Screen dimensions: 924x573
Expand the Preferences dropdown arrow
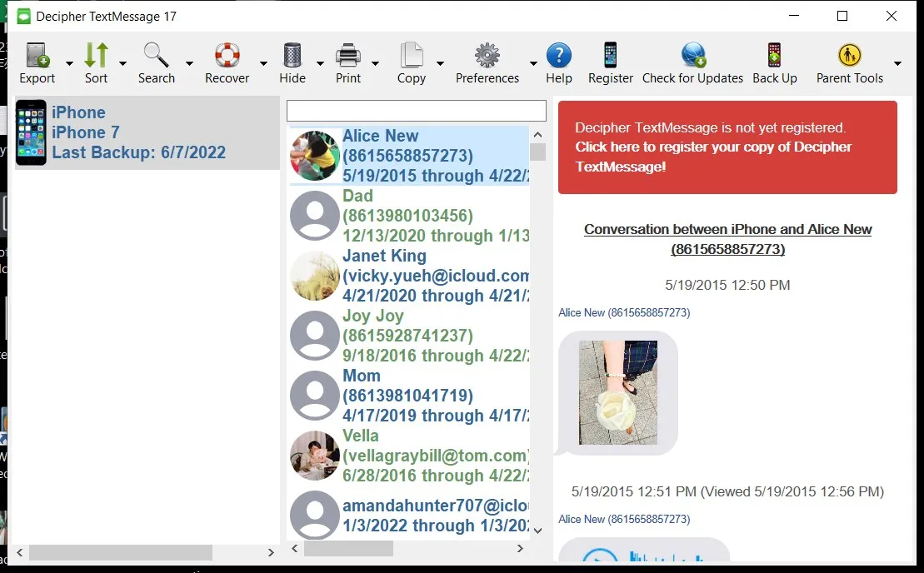pos(533,63)
